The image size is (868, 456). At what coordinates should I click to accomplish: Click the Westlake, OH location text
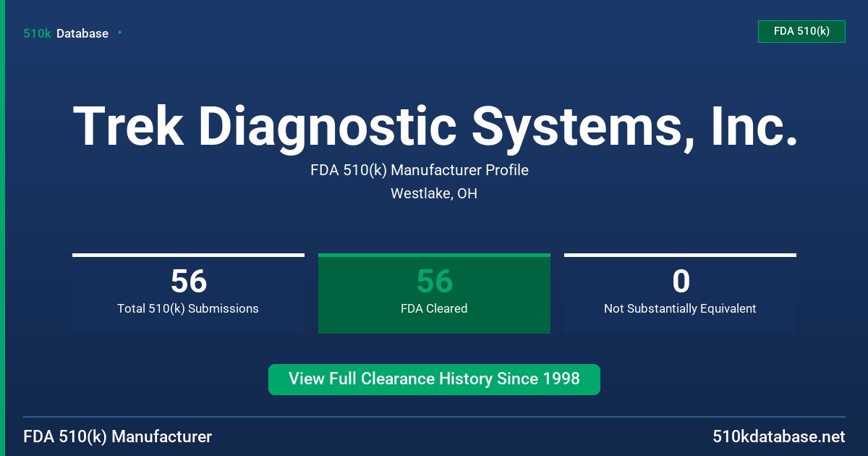point(434,194)
